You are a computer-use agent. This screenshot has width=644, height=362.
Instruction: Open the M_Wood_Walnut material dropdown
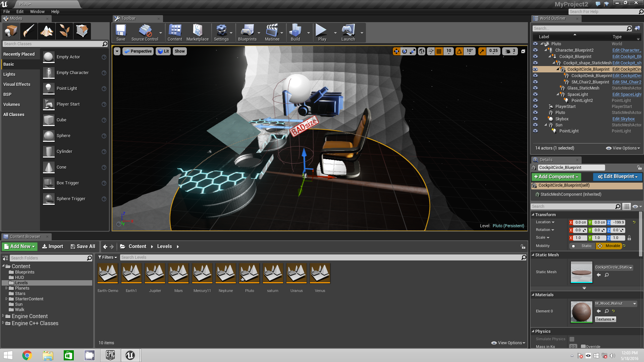(x=615, y=304)
